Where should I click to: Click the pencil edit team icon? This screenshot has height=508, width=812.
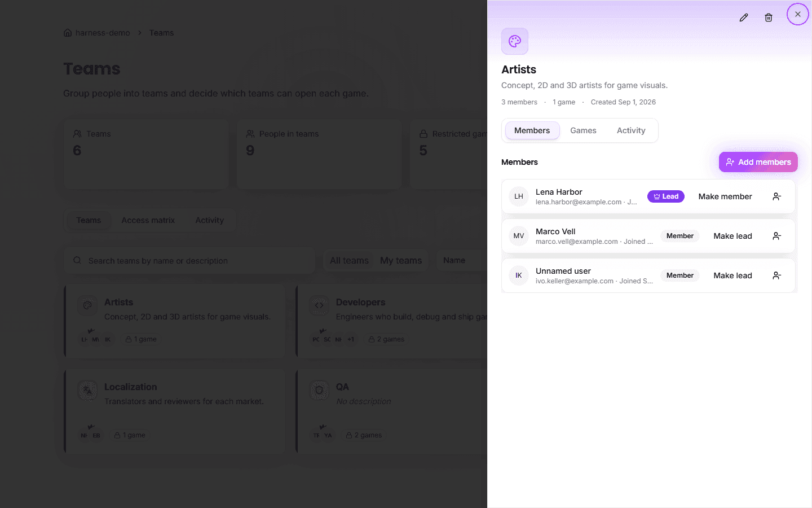(744, 17)
